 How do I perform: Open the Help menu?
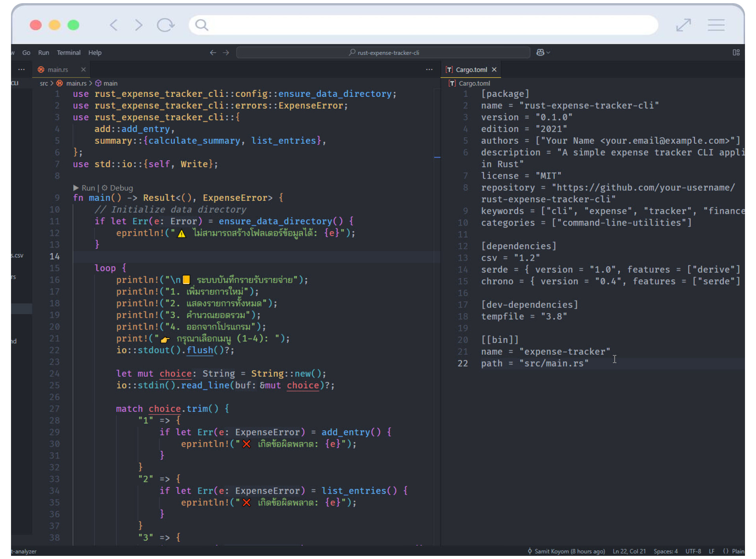(x=95, y=52)
